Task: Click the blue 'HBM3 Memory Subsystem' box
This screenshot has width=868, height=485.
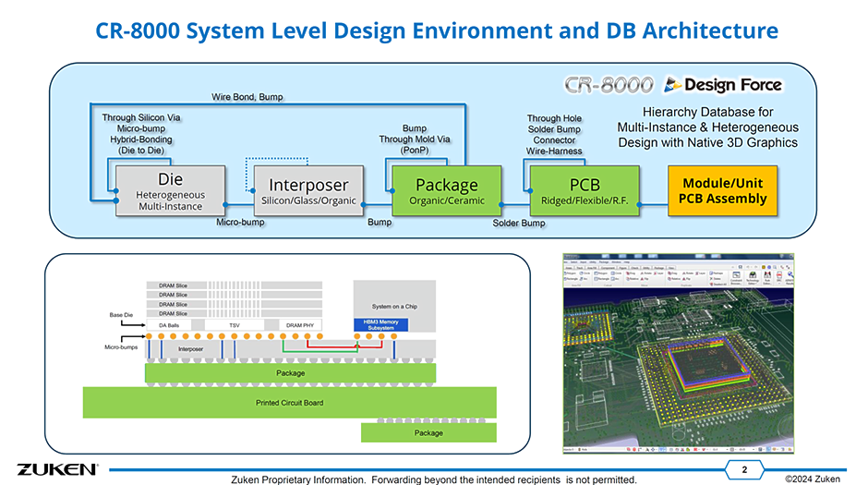Action: 380,325
